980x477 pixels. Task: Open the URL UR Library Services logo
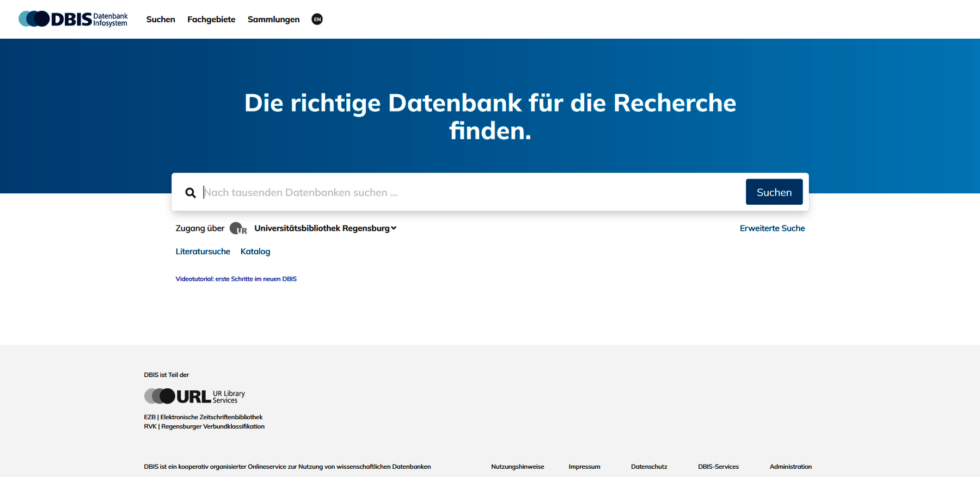(x=194, y=396)
